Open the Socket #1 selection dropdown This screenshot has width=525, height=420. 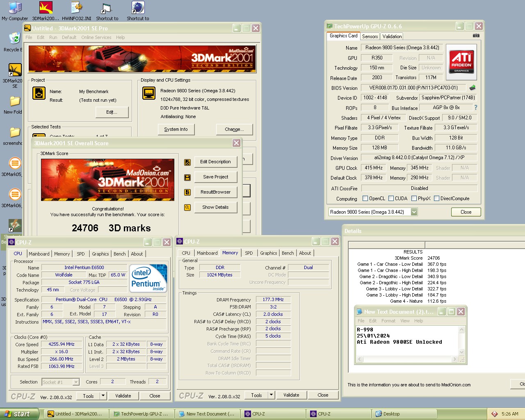click(x=75, y=382)
